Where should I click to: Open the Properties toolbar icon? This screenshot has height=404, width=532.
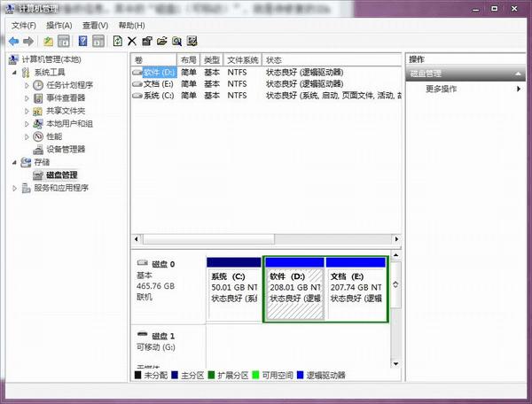click(147, 42)
